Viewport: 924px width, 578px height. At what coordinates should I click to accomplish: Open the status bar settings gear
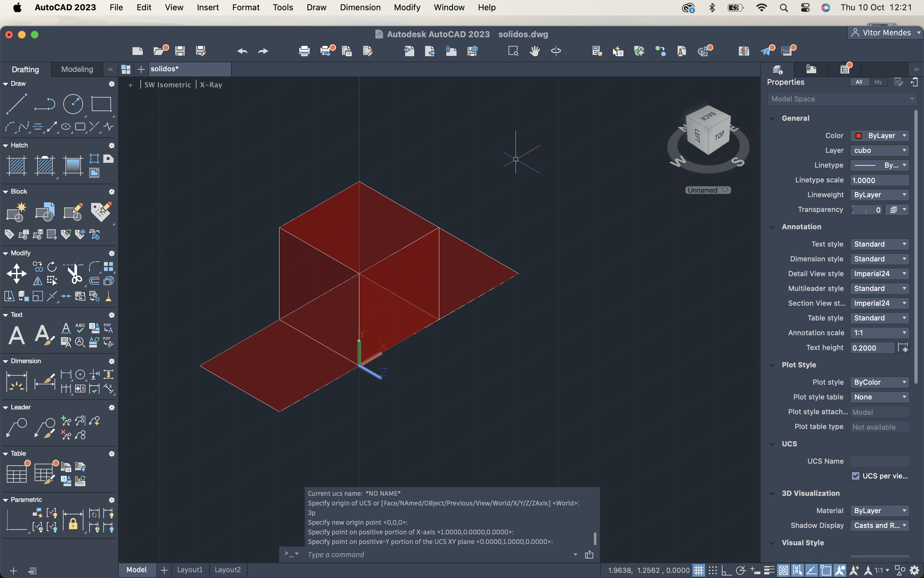tap(914, 570)
